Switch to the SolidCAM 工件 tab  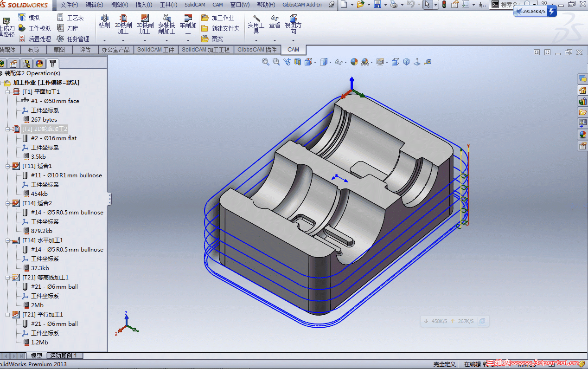click(x=155, y=50)
